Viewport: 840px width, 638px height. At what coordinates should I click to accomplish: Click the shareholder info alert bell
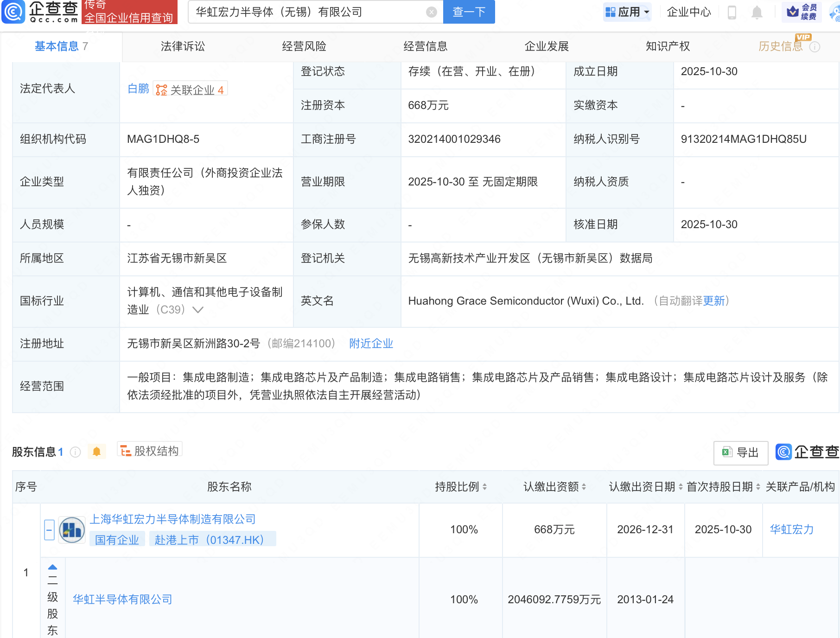click(96, 452)
